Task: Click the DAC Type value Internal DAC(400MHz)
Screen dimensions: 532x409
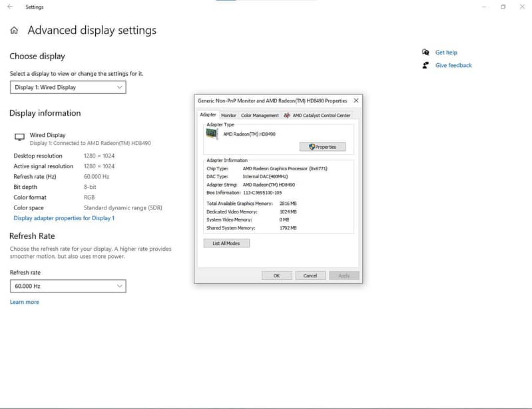Action: click(x=265, y=176)
